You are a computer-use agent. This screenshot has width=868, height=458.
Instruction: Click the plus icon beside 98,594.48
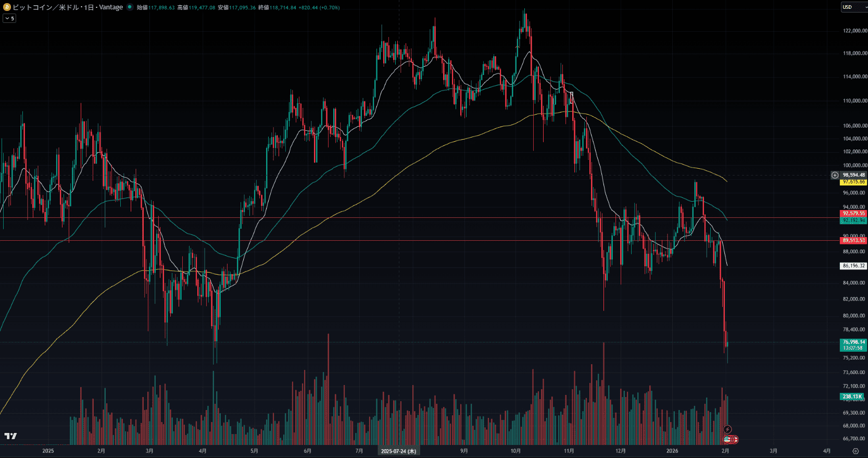(x=835, y=175)
